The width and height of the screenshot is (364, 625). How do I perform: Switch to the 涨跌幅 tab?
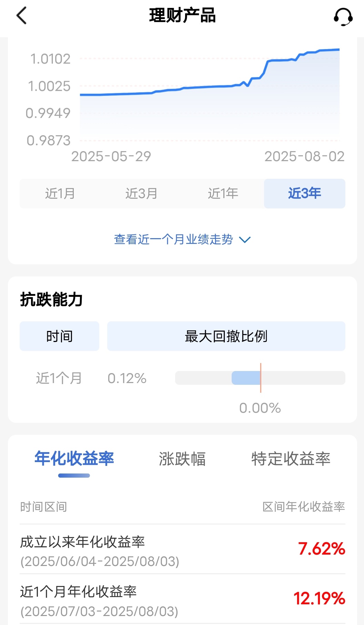182,459
